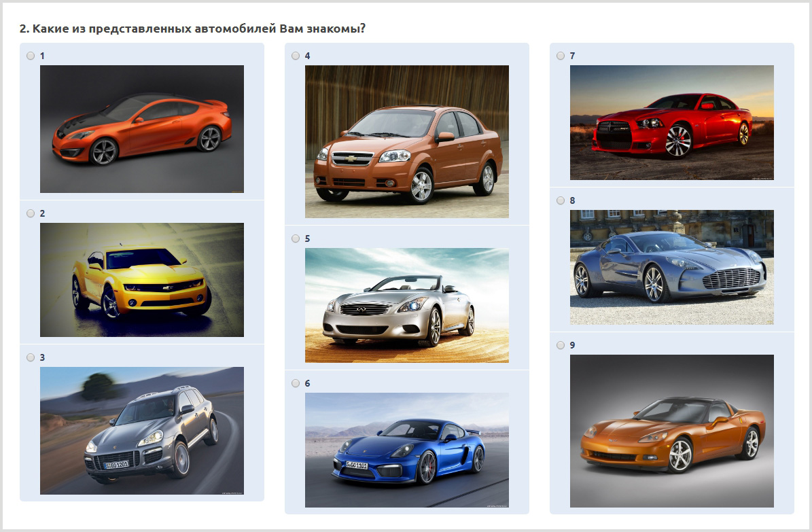812x532 pixels.
Task: Click the yellow Camaro photo
Action: click(142, 280)
